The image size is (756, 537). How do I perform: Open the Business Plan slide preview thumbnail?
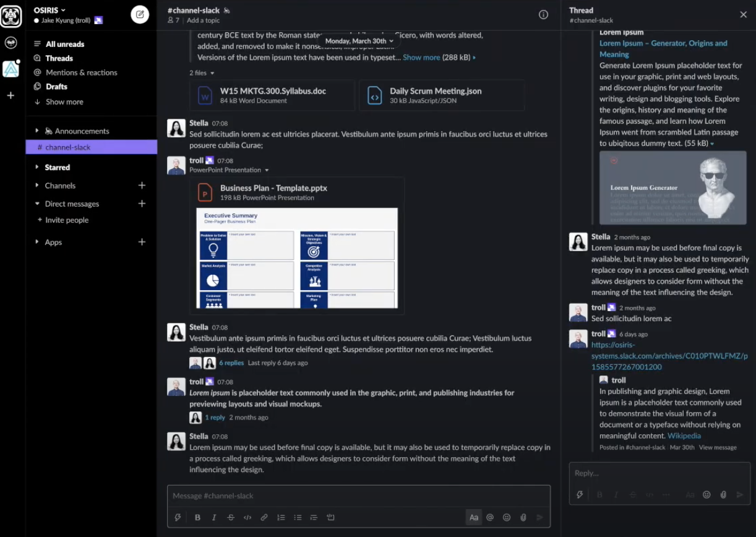click(x=297, y=258)
